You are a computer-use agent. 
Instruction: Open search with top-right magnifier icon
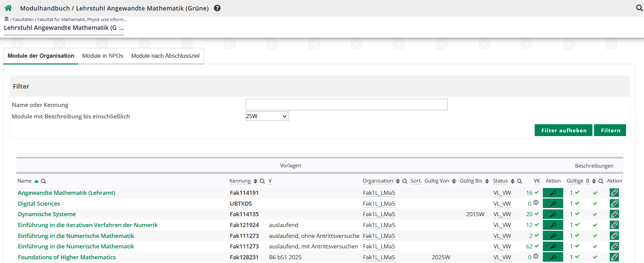tap(639, 8)
